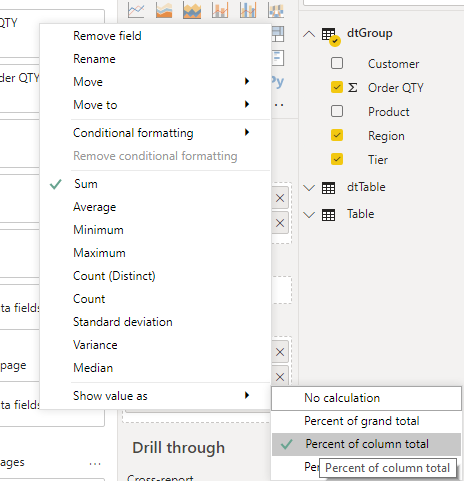
Task: Click the Table entry's grid icon
Action: (328, 215)
